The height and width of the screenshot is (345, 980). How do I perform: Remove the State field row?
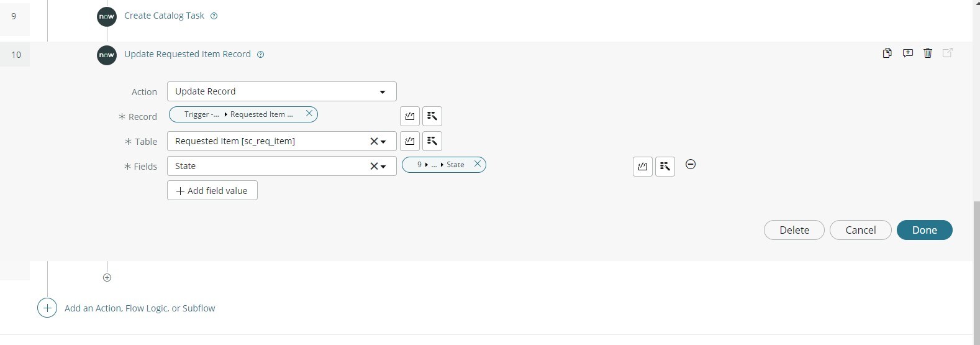pos(691,165)
